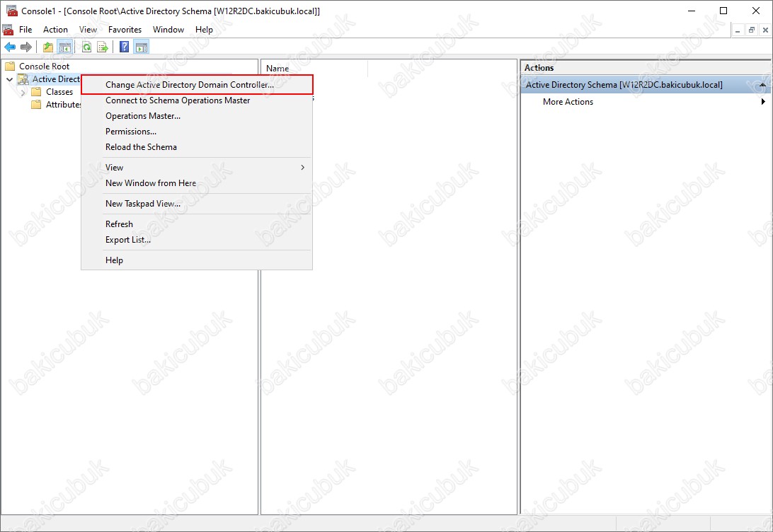773x532 pixels.
Task: Click the MMC toolbox icon beside File
Action: point(8,30)
